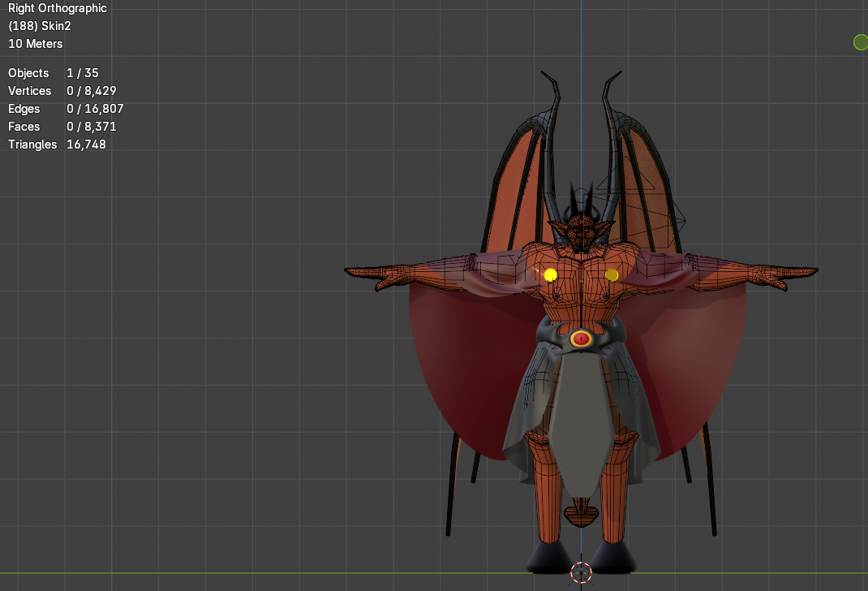Select the bright yellow sphere on the chest
Screen dimensions: 868x591
[550, 274]
